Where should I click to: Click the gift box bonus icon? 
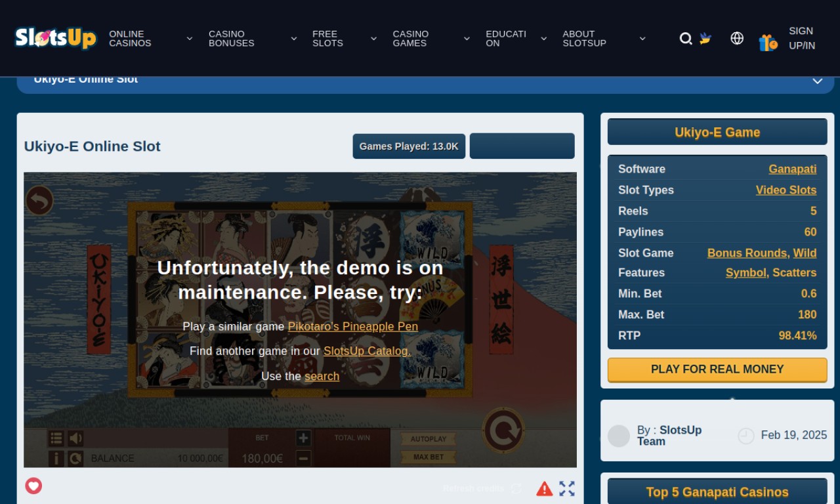768,43
